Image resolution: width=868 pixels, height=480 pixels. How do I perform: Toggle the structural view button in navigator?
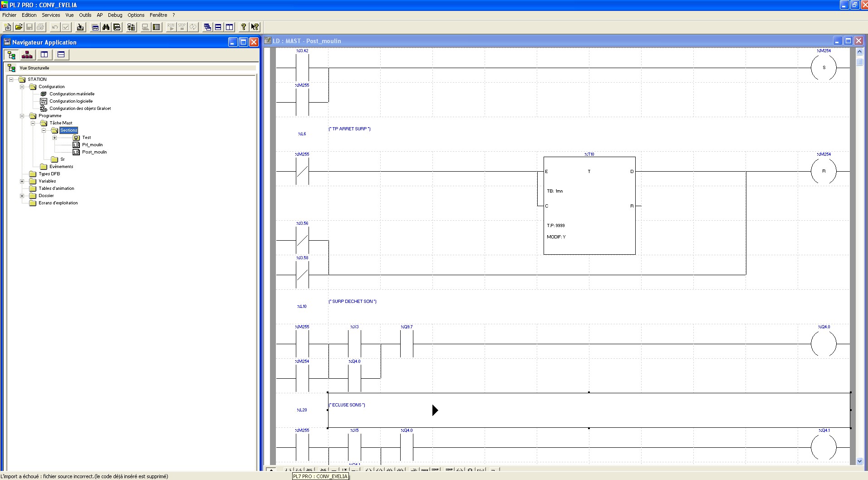(x=11, y=55)
